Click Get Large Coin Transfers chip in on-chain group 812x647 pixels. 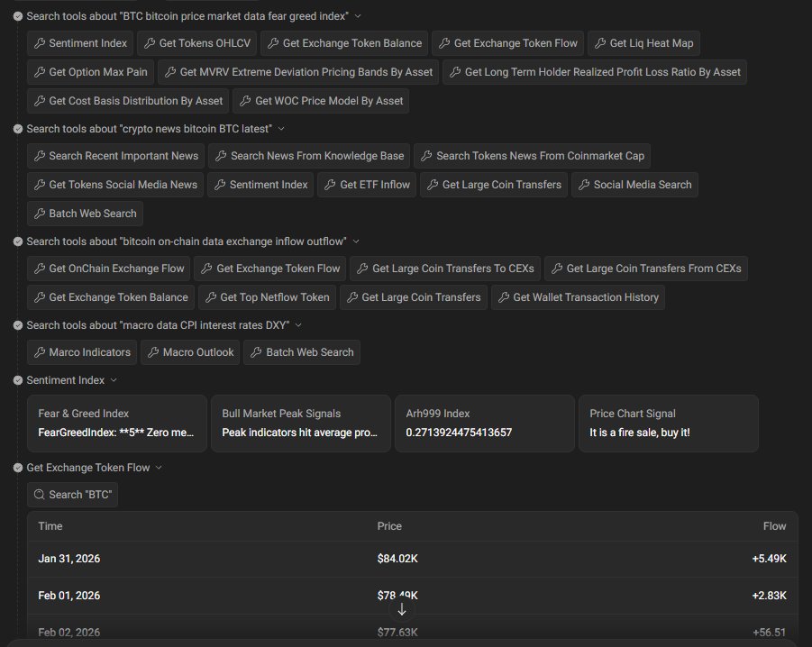point(414,297)
